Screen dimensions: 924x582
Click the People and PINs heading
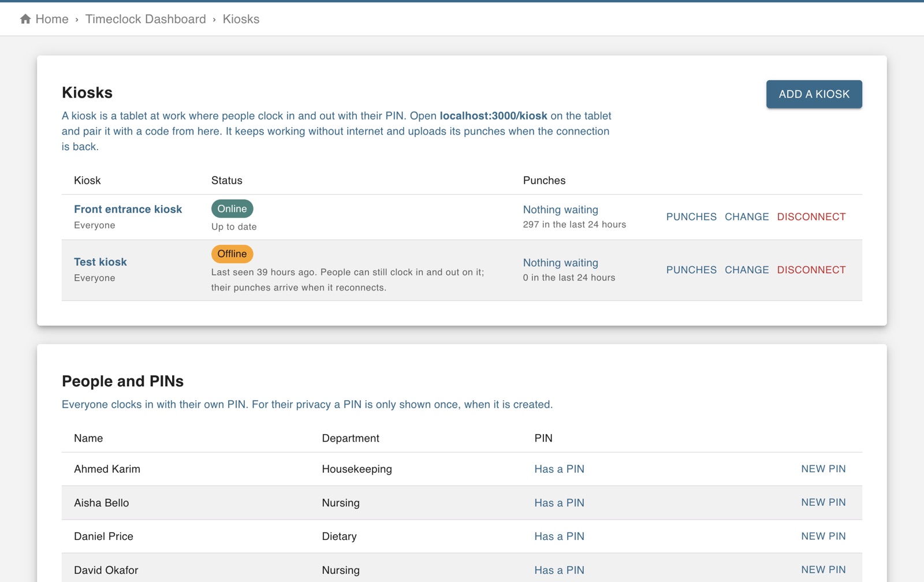click(122, 381)
